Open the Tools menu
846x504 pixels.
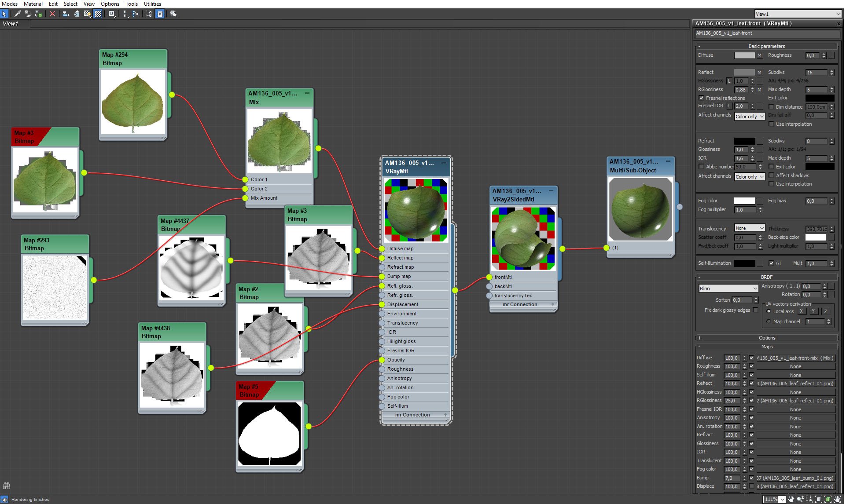click(132, 4)
